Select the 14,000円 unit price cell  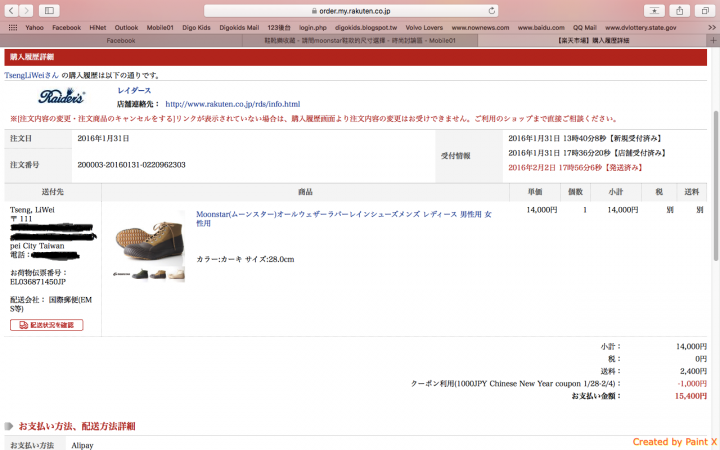pyautogui.click(x=542, y=210)
